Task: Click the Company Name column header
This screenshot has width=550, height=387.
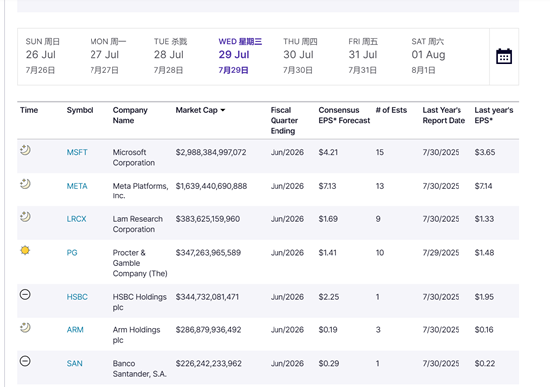Action: coord(130,115)
